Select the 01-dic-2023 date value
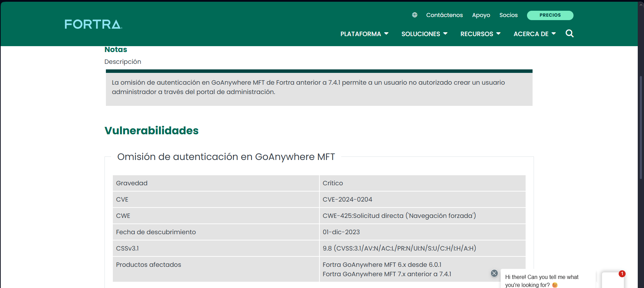 coord(341,232)
